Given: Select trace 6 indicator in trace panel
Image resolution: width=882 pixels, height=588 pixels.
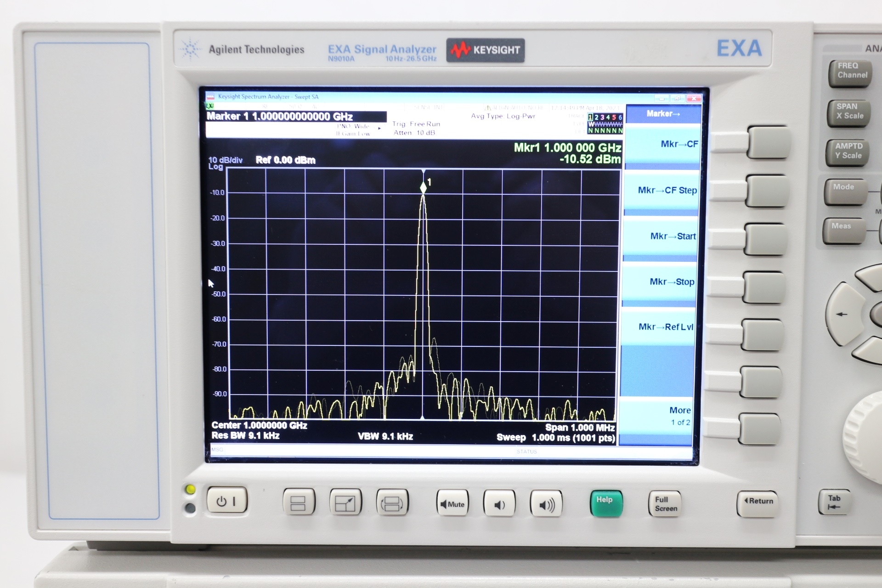Looking at the screenshot, I should 620,117.
